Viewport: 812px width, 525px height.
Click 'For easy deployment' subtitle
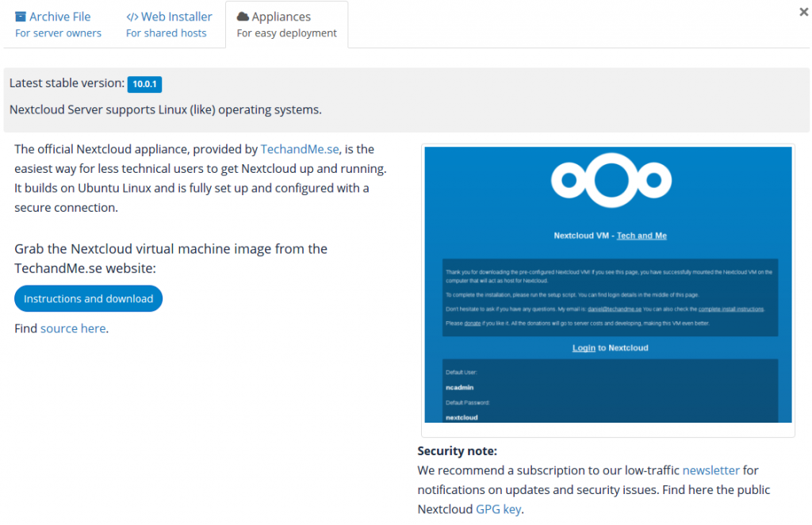point(286,33)
